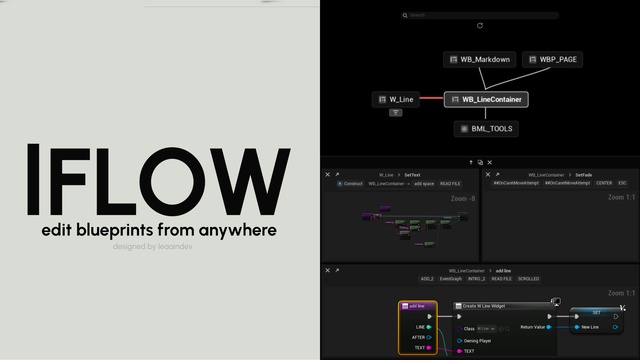This screenshot has width=640, height=360.
Task: Open the add space tab
Action: (424, 184)
